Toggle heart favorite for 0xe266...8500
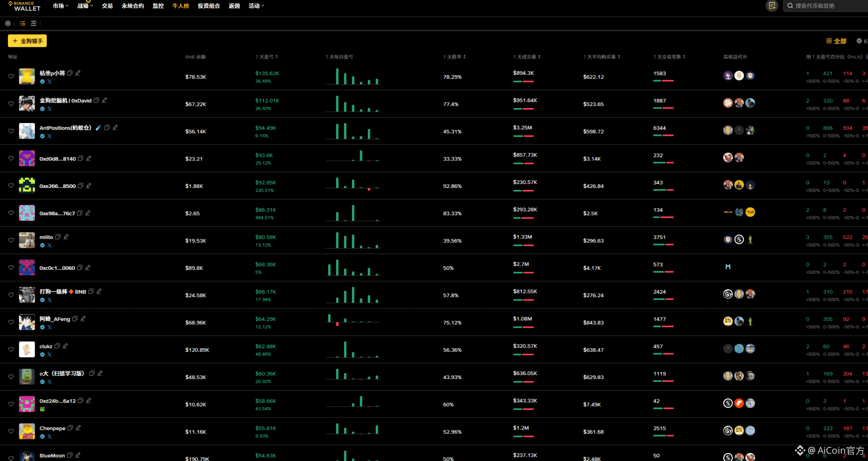Viewport: 868px width, 461px height. (x=11, y=186)
